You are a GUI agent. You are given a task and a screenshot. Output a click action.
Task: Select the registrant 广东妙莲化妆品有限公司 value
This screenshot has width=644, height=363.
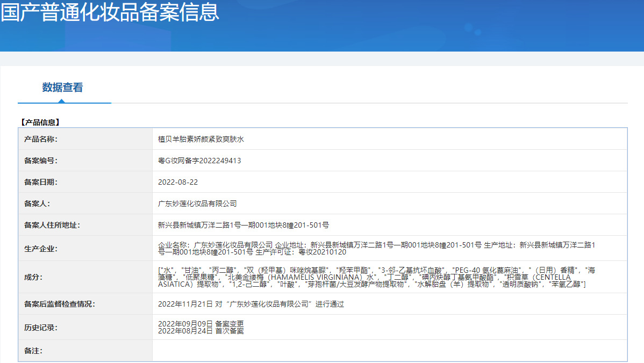(x=197, y=204)
